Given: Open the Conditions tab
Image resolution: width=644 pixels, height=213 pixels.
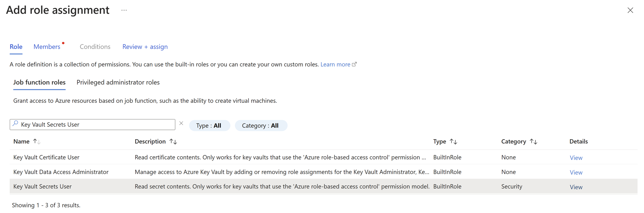Looking at the screenshot, I should (95, 47).
